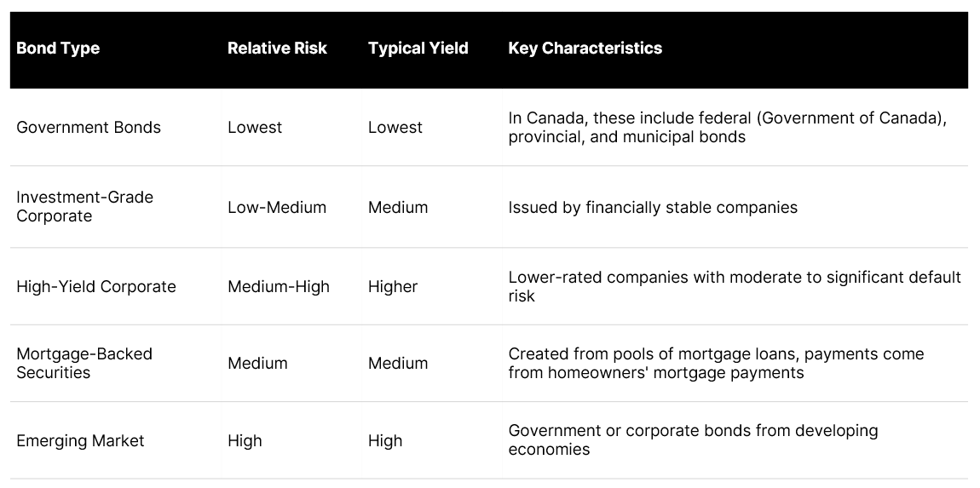Click the Higher yield cell
This screenshot has width=980, height=488.
[393, 287]
